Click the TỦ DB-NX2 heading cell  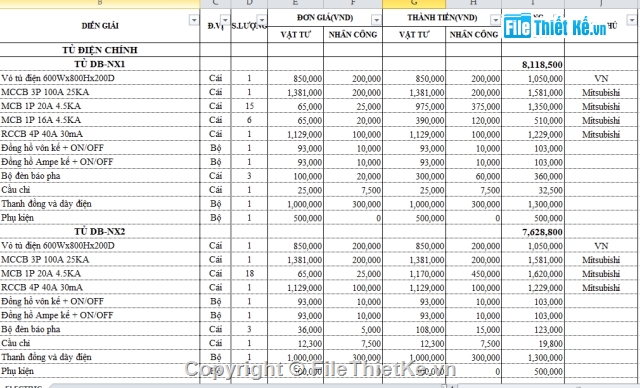click(100, 231)
